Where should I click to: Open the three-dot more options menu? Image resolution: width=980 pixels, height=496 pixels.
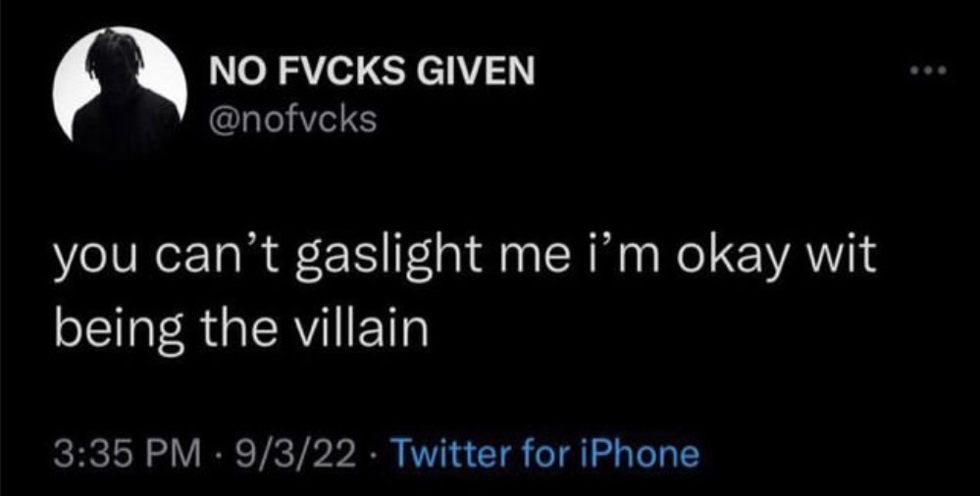pos(929,71)
